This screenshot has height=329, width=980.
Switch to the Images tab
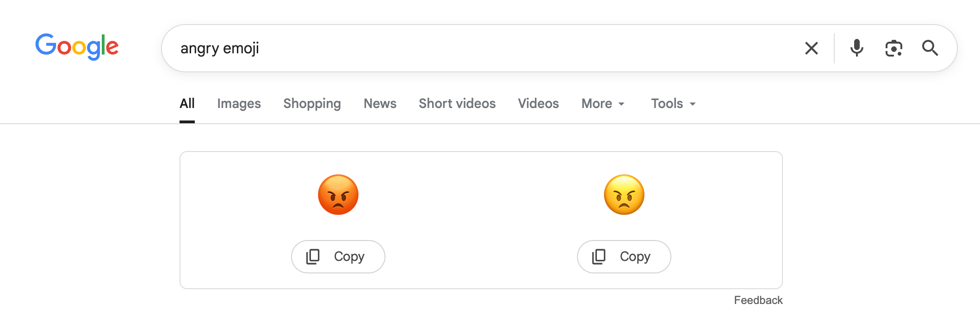[239, 104]
